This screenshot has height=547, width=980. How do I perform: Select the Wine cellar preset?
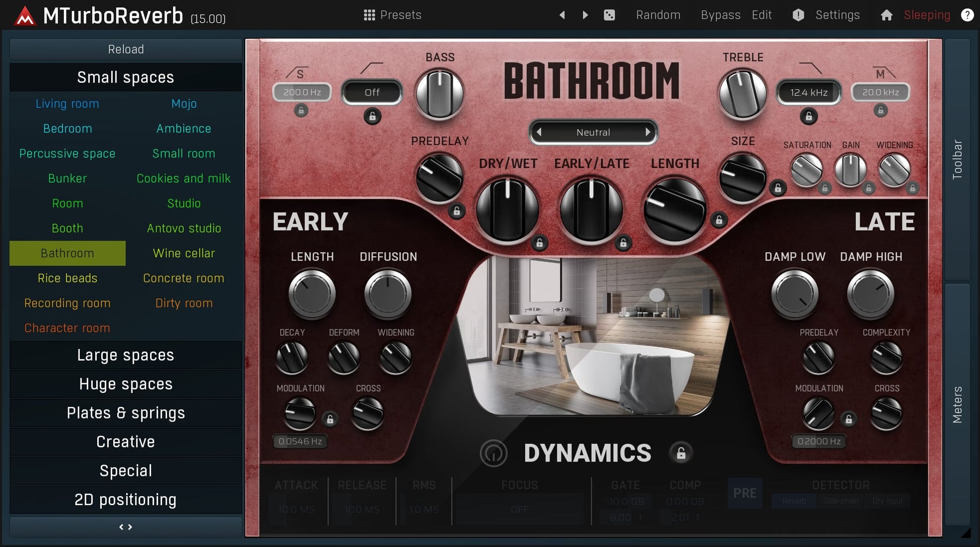pyautogui.click(x=183, y=253)
